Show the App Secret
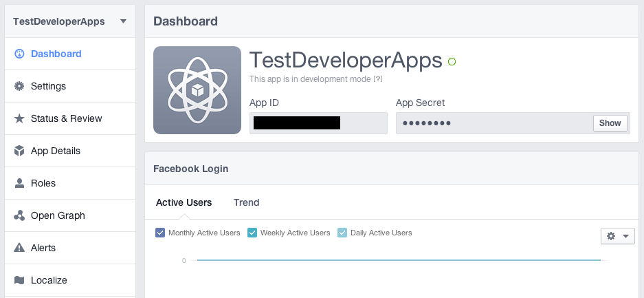 (x=610, y=123)
